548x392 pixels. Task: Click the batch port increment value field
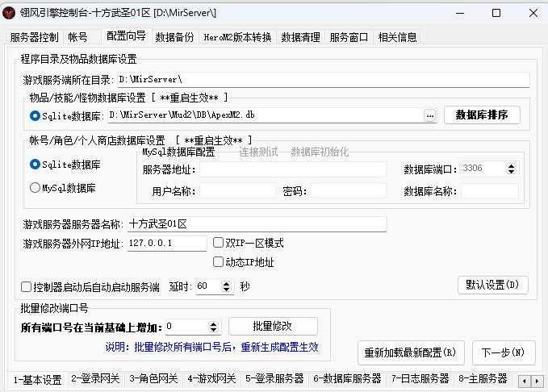(187, 327)
